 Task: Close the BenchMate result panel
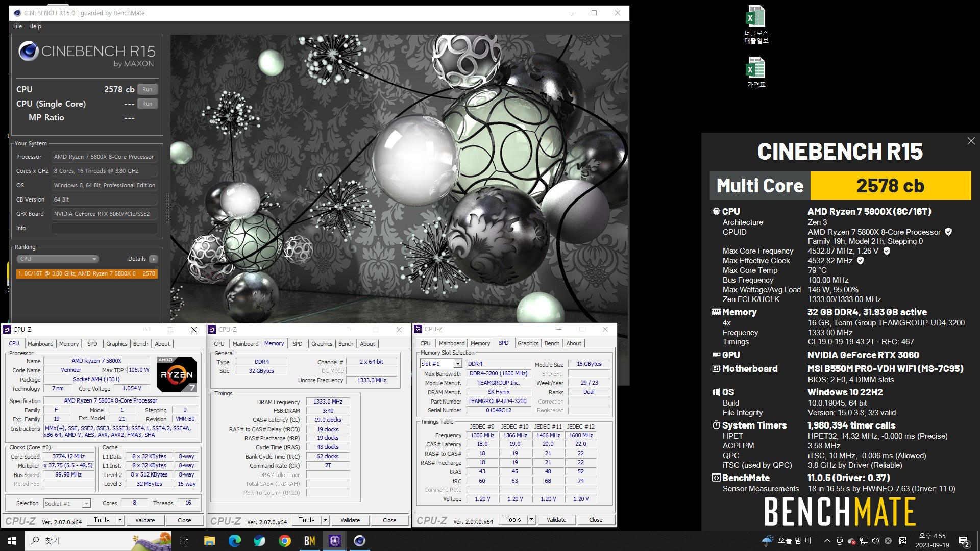tap(971, 141)
